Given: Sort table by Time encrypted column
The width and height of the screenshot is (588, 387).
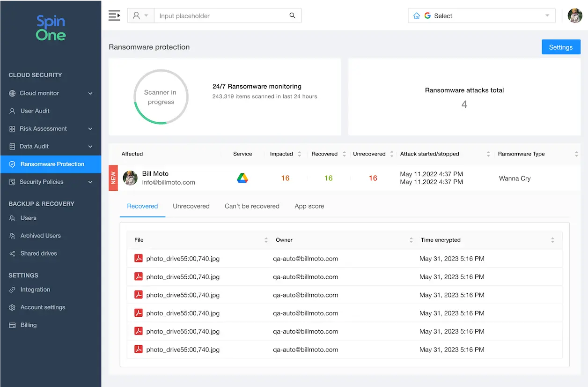Looking at the screenshot, I should 552,240.
